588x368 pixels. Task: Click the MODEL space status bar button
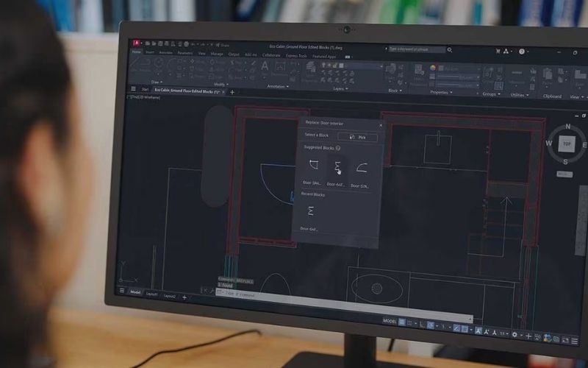click(390, 321)
